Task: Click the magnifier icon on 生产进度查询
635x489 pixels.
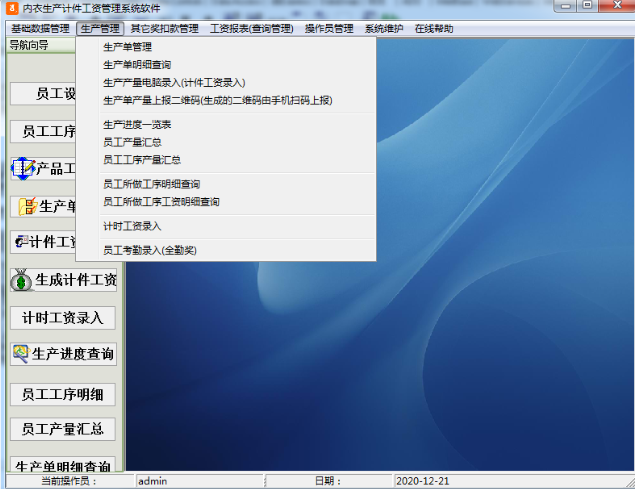Action: click(x=21, y=354)
